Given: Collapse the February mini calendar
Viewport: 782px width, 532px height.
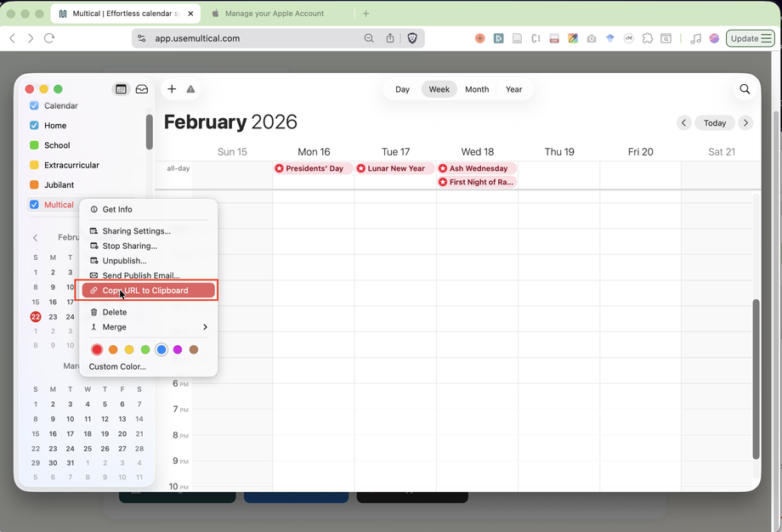Looking at the screenshot, I should coord(35,237).
